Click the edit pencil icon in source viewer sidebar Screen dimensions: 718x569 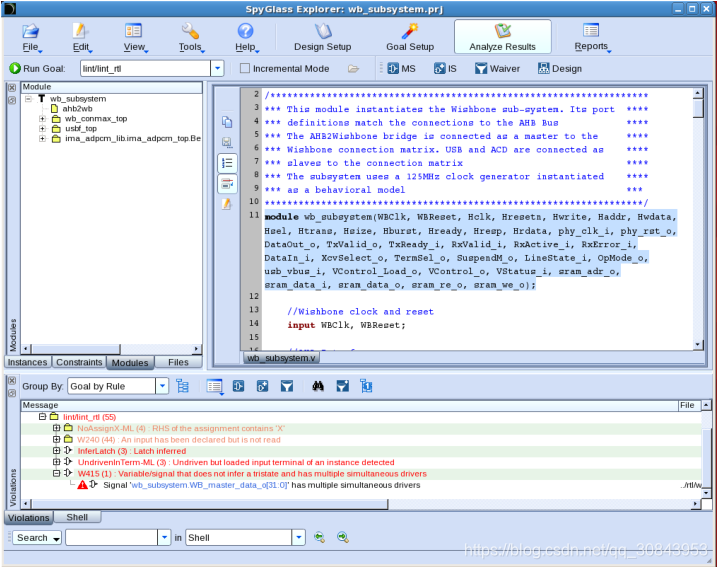point(227,204)
